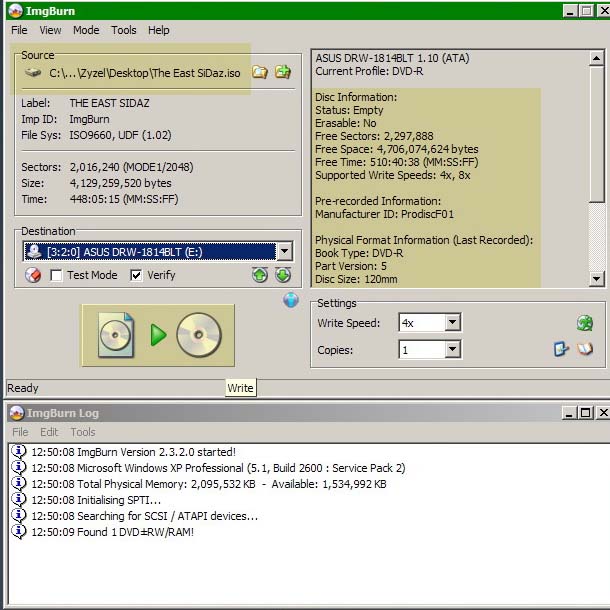Click the 'Supported Write Speeds: 4x, 8x' line
Viewport: 610px width, 610px height.
pos(393,175)
